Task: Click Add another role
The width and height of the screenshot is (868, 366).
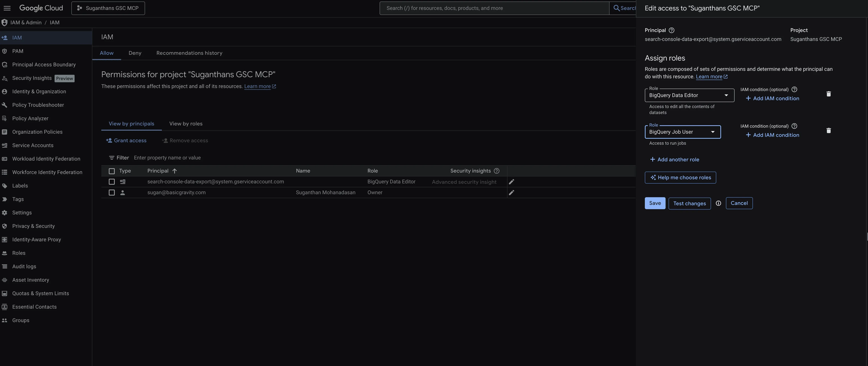Action: [x=674, y=160]
